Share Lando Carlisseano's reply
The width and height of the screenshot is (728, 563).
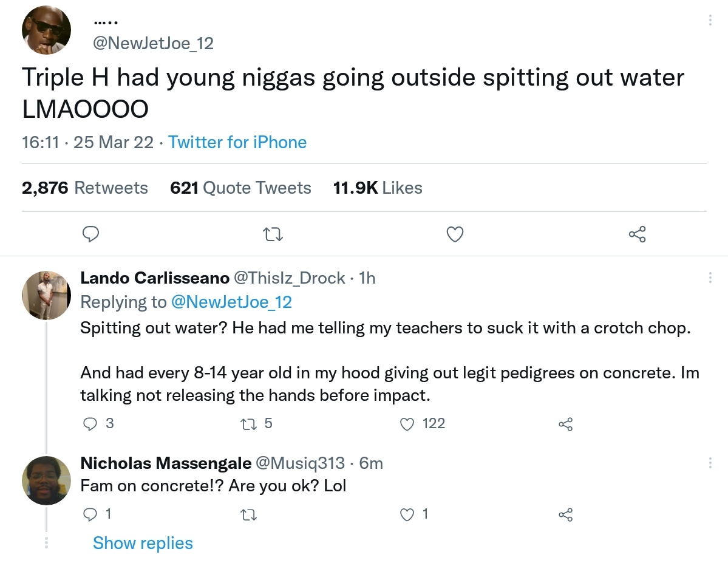(x=566, y=424)
